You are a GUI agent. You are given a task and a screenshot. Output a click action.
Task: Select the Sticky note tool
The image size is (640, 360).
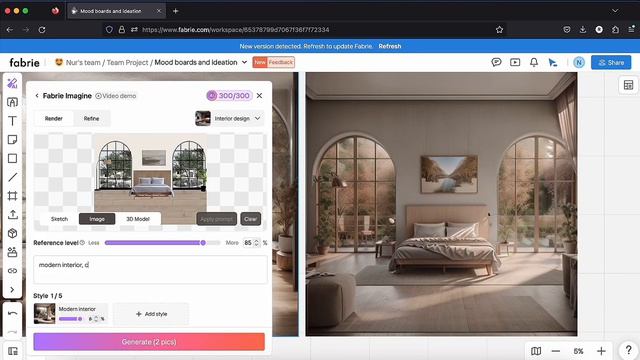[12, 140]
